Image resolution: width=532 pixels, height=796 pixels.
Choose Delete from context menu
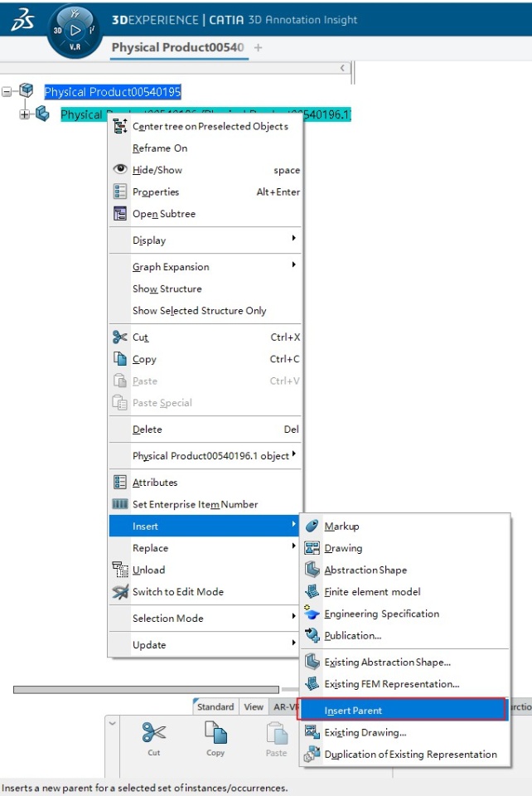pos(205,429)
